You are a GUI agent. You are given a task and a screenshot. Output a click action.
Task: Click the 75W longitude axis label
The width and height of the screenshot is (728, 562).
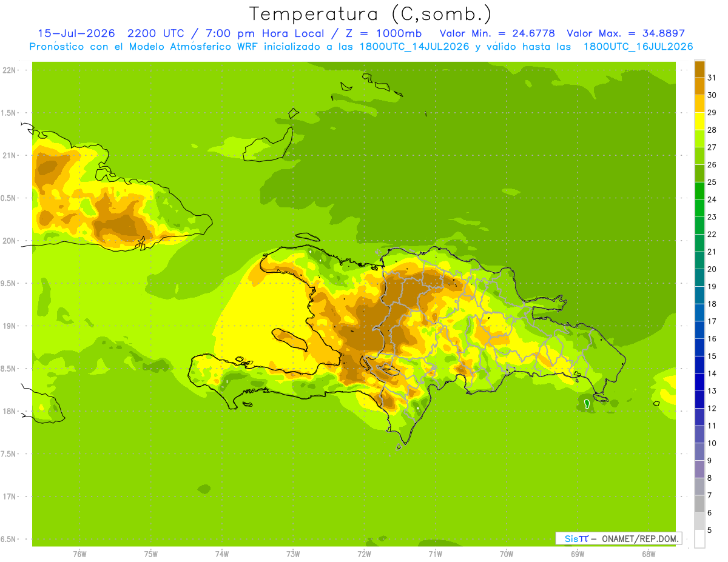151,554
